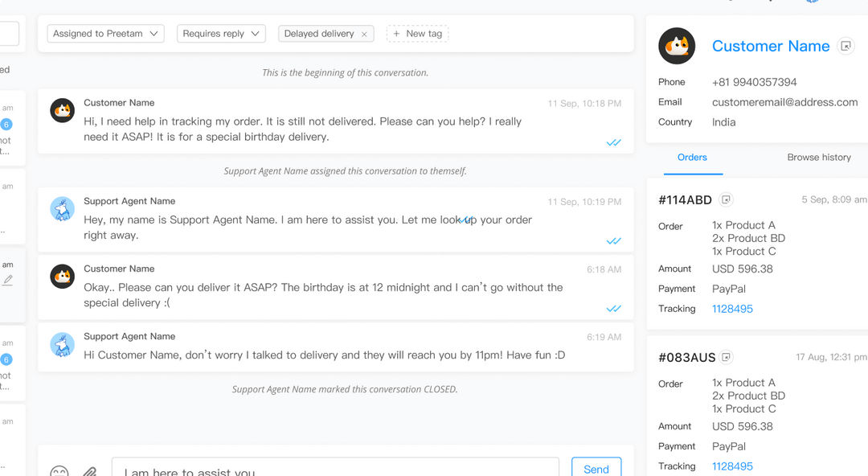
Task: Click the New tag button
Action: 417,33
